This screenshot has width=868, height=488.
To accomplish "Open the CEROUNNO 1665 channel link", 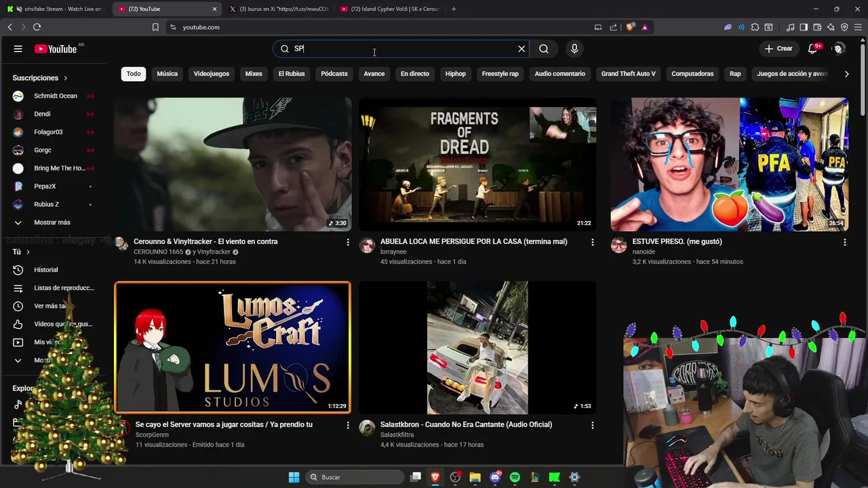I will click(x=158, y=252).
